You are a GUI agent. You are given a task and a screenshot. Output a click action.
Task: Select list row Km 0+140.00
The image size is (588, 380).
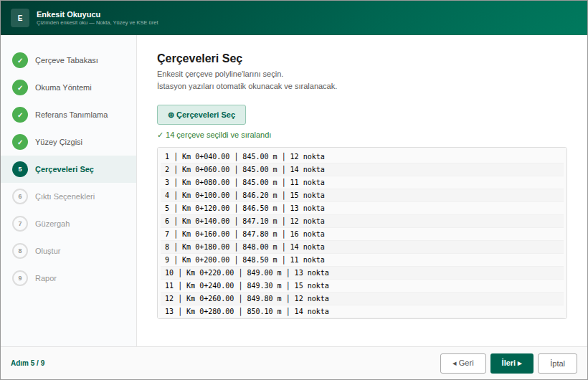[362, 221]
